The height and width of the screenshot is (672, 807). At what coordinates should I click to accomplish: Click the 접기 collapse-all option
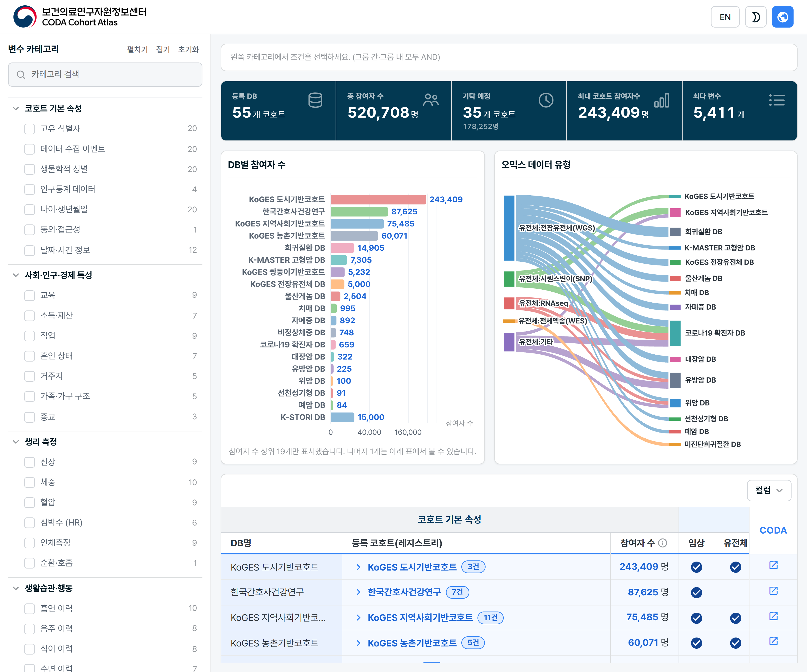point(163,50)
